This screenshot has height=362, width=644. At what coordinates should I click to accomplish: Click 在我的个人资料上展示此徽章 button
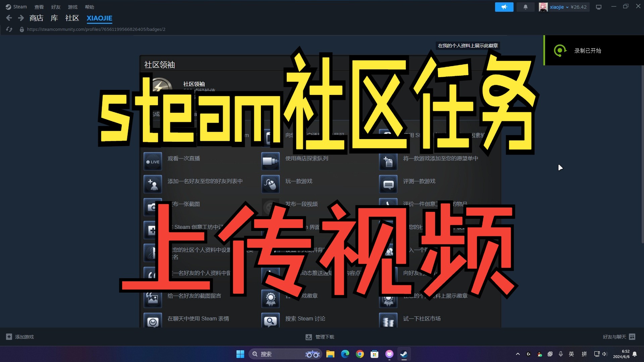468,46
